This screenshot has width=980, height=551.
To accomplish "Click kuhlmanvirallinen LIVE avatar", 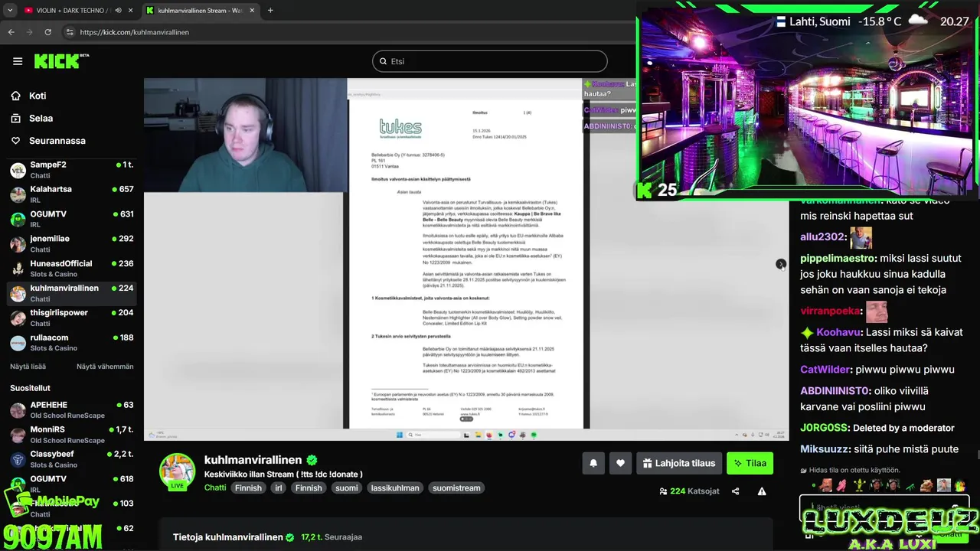I will (x=177, y=471).
